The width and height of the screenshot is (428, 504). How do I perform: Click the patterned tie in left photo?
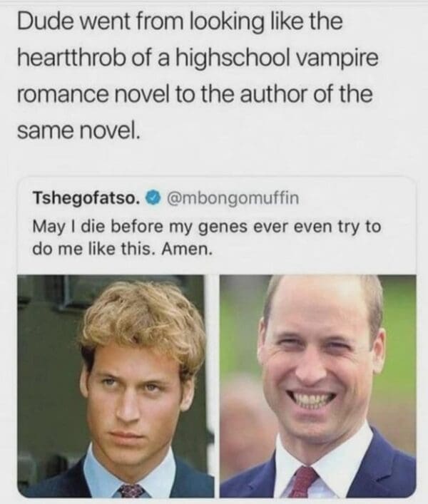pyautogui.click(x=131, y=490)
